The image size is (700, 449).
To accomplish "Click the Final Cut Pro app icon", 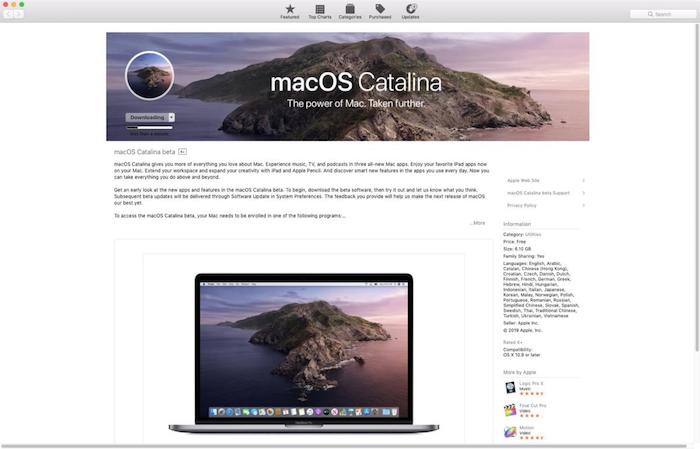I will tap(510, 409).
